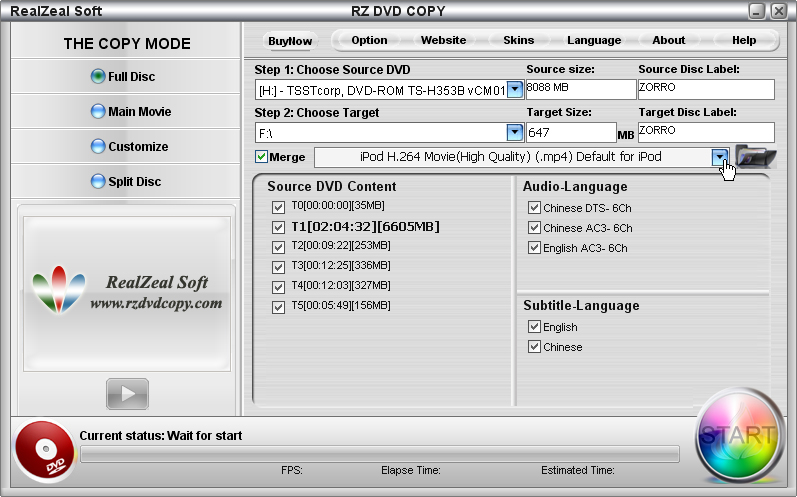Click the FPS label
The image size is (797, 497).
coord(292,471)
